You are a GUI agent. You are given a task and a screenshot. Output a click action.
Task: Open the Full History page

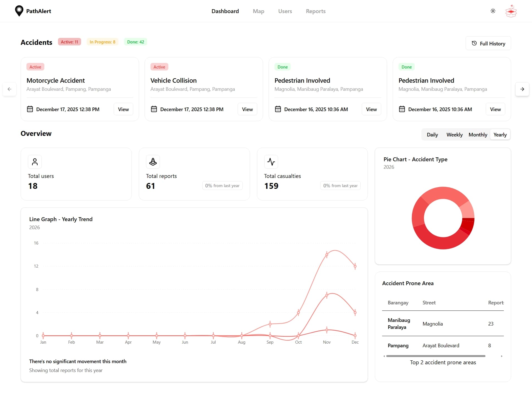point(488,43)
